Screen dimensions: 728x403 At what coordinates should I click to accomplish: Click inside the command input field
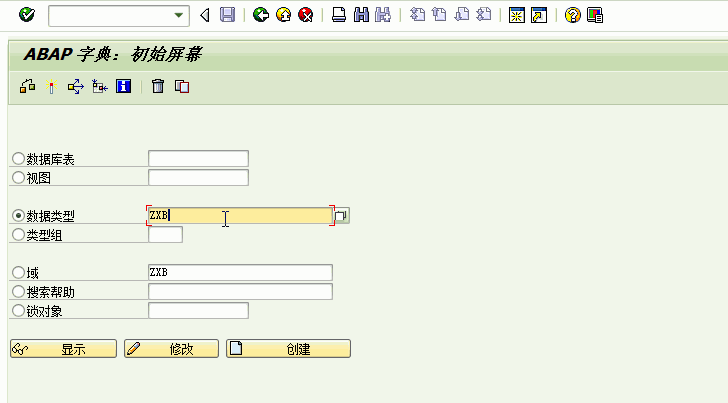pos(110,15)
